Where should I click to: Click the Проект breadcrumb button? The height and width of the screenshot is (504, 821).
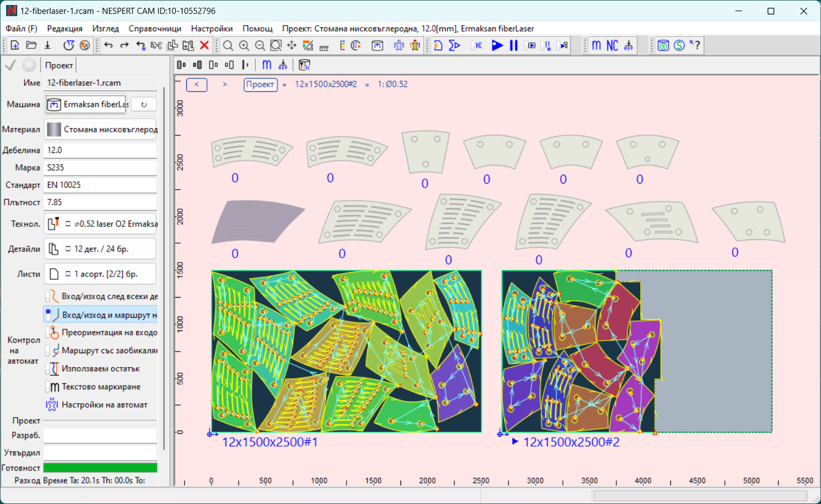point(260,85)
